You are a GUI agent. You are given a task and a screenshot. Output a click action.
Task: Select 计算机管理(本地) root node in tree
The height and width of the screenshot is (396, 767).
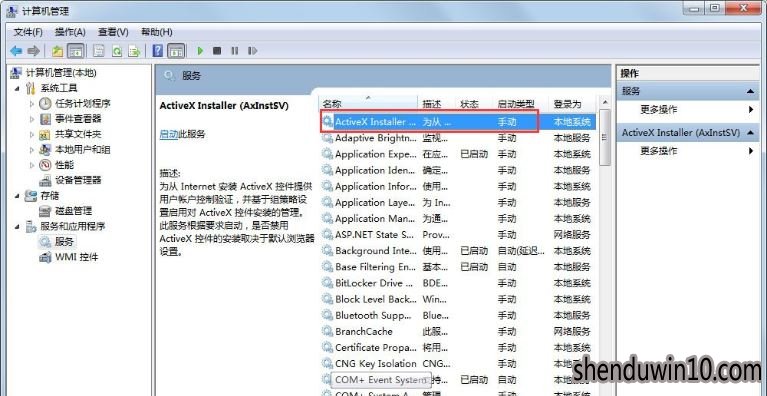pyautogui.click(x=61, y=73)
